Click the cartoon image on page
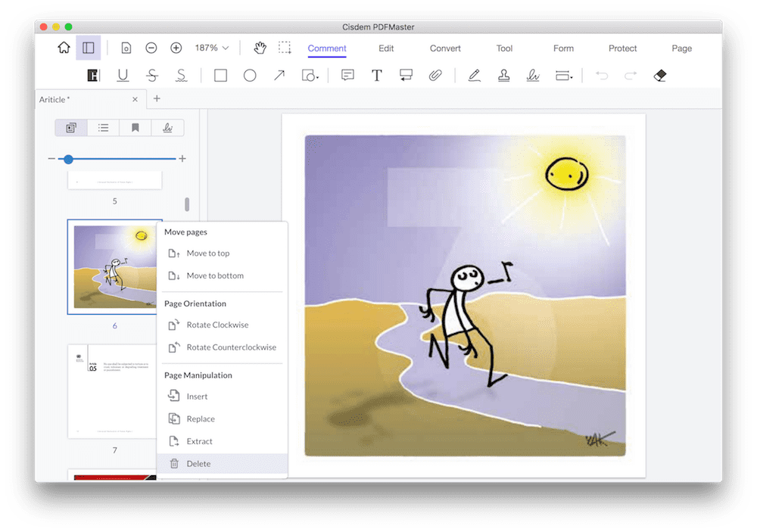The height and width of the screenshot is (532, 757). pyautogui.click(x=465, y=295)
